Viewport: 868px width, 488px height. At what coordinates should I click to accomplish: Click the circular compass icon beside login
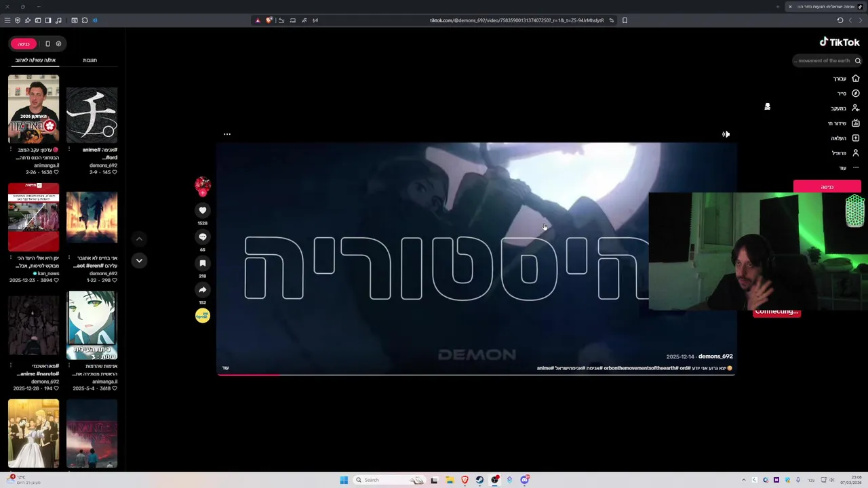tap(59, 44)
